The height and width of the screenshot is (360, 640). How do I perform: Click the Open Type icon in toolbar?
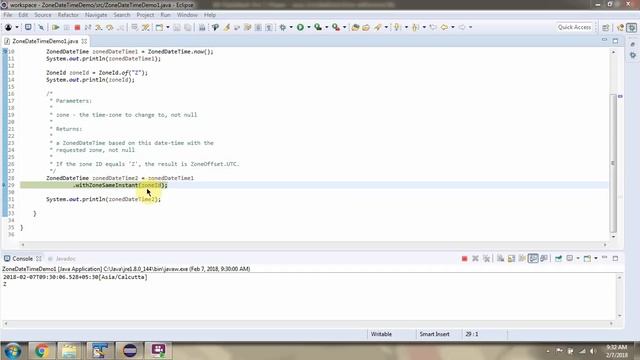(355, 27)
